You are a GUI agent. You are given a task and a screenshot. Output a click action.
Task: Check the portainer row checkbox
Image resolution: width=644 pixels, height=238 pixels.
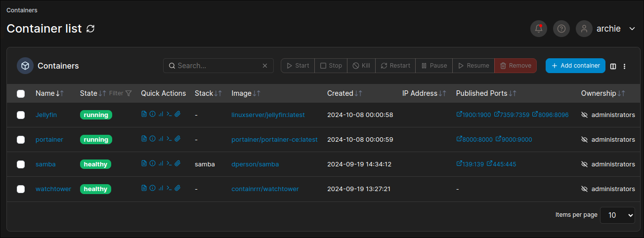click(x=21, y=140)
